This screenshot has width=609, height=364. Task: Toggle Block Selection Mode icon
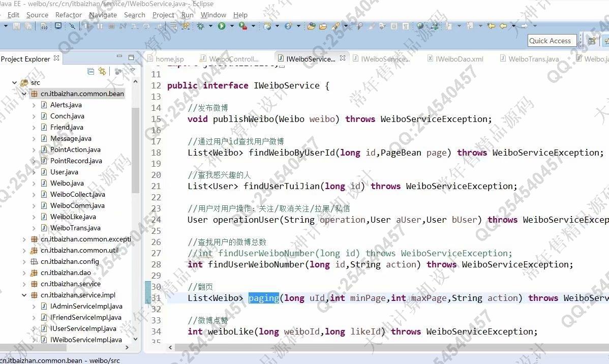click(x=394, y=26)
